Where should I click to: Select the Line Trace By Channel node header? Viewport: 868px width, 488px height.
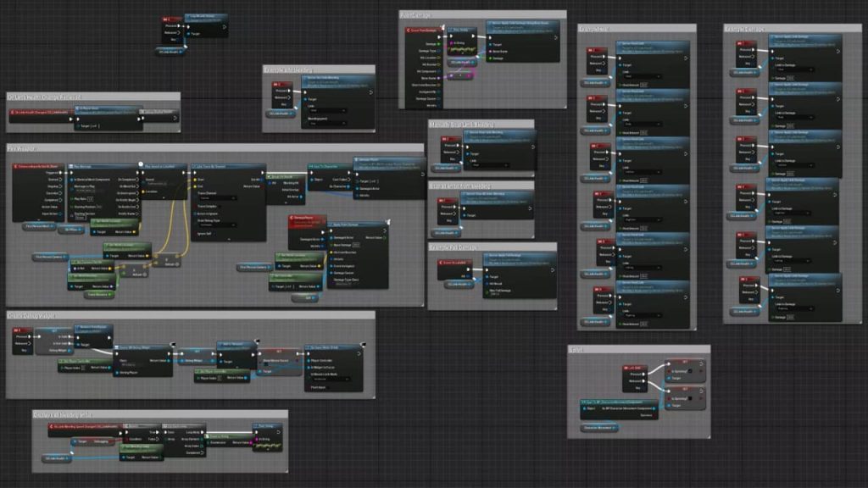(x=229, y=167)
